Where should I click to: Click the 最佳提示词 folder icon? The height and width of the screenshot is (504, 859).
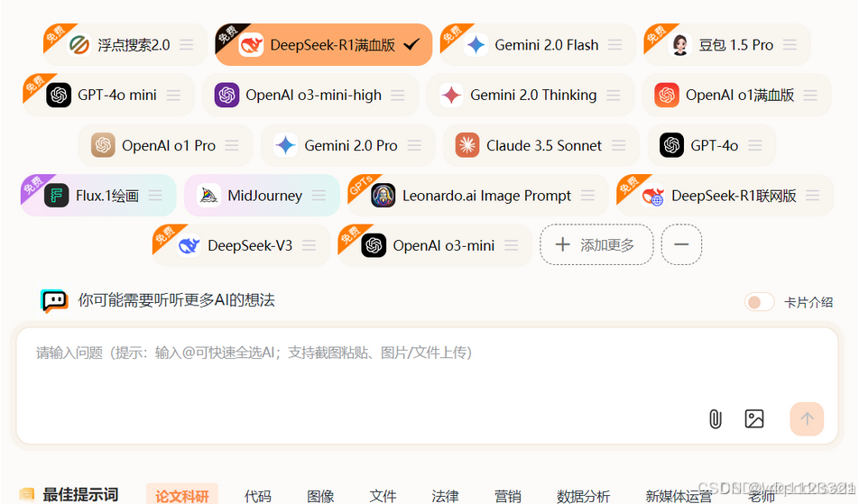(27, 495)
